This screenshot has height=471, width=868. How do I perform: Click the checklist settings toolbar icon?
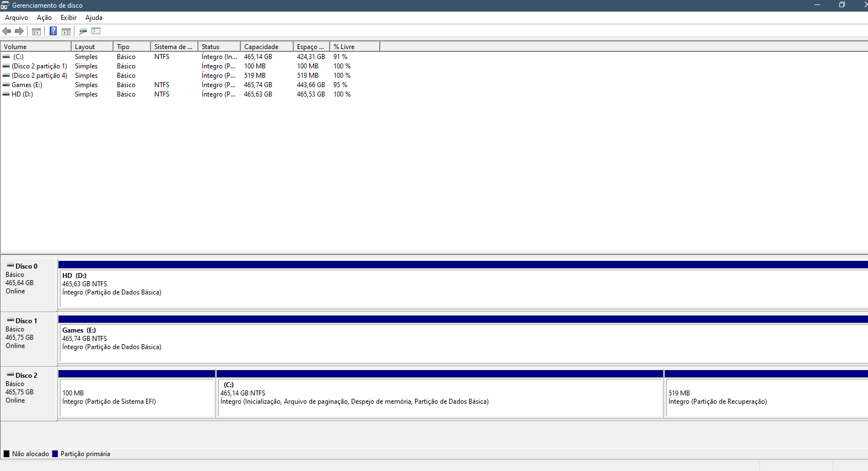point(96,31)
